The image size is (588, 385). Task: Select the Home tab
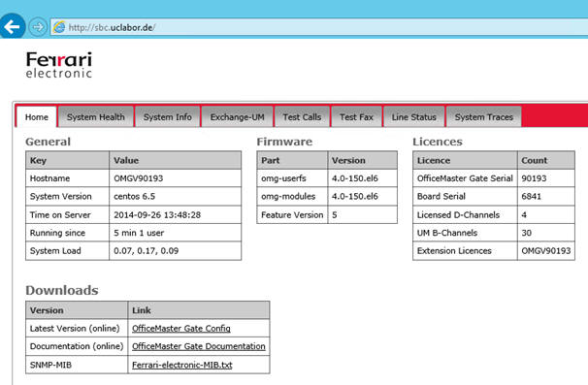click(36, 117)
